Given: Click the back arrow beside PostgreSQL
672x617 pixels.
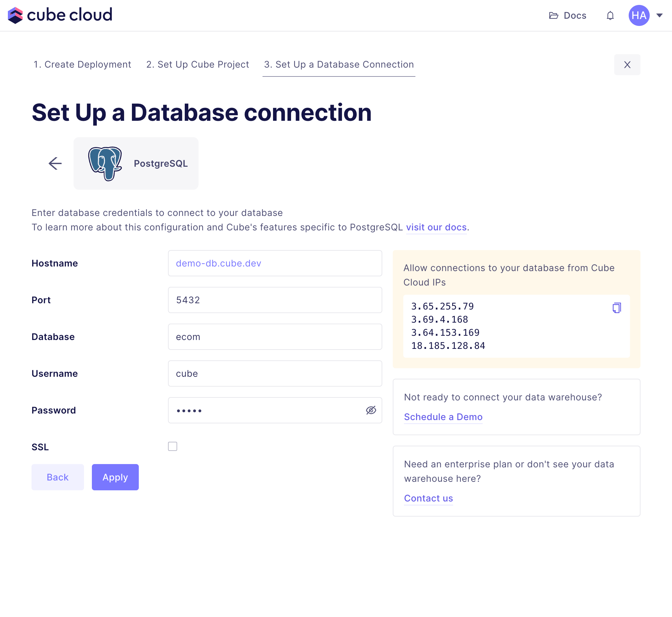Looking at the screenshot, I should pyautogui.click(x=55, y=163).
